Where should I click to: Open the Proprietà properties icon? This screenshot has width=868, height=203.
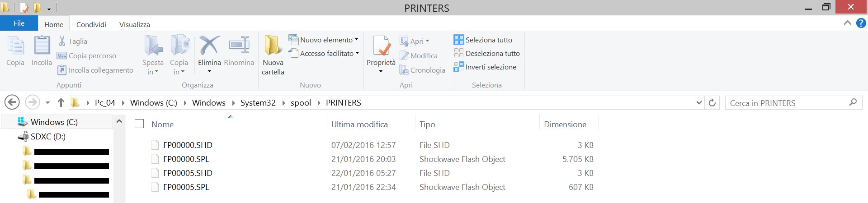(381, 46)
